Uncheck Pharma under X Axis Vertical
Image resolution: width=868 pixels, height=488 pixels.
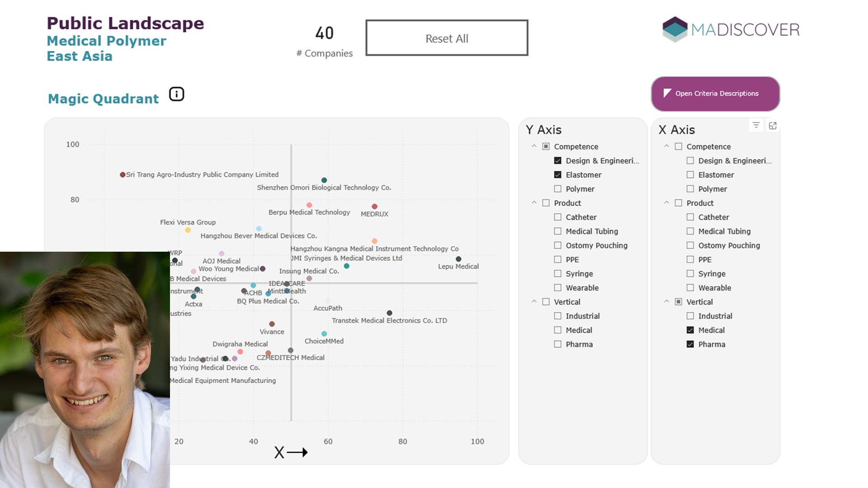(x=690, y=344)
